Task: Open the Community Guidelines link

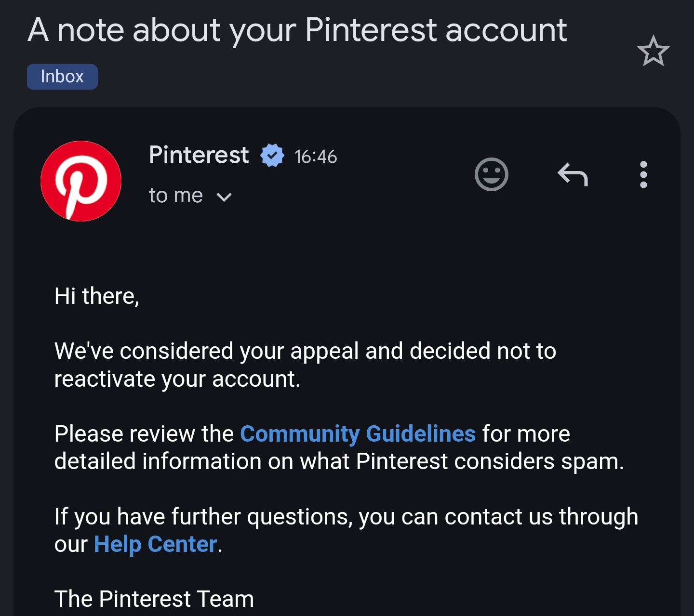Action: 358,433
